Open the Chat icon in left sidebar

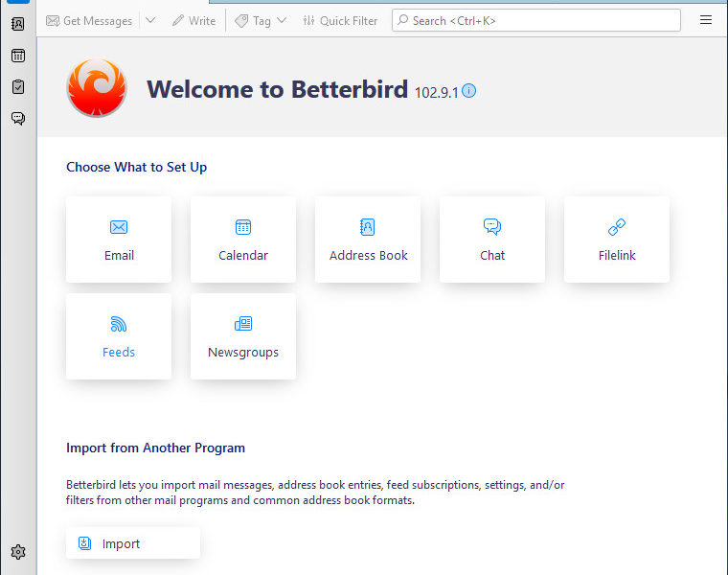click(18, 119)
